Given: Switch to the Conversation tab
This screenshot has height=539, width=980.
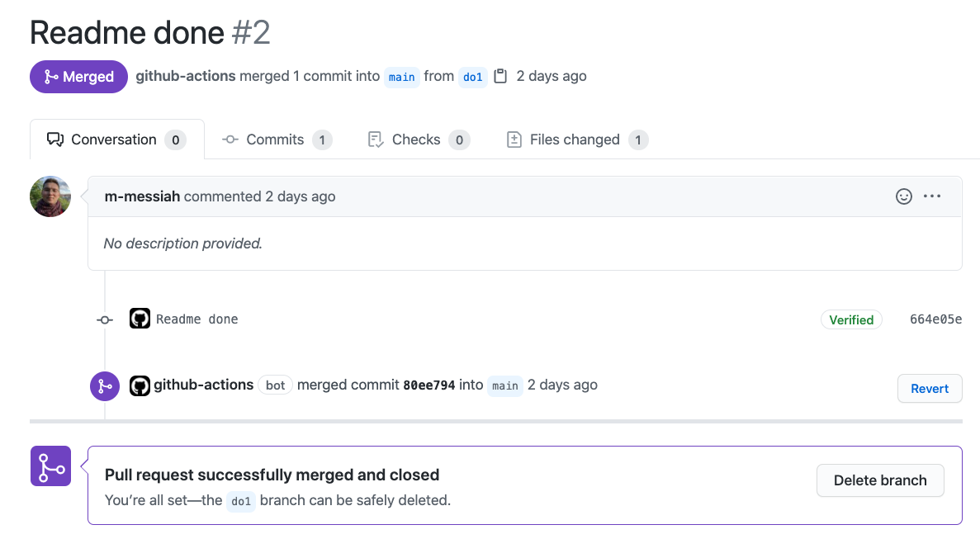Looking at the screenshot, I should click(116, 139).
